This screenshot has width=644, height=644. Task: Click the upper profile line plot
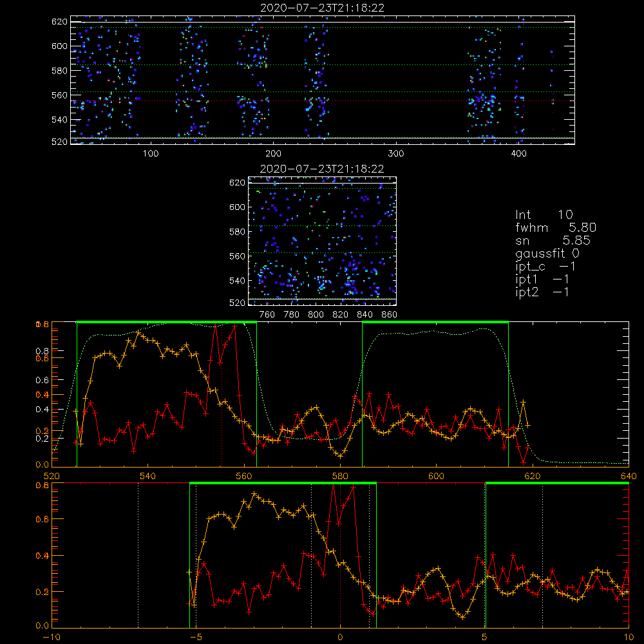click(x=340, y=394)
